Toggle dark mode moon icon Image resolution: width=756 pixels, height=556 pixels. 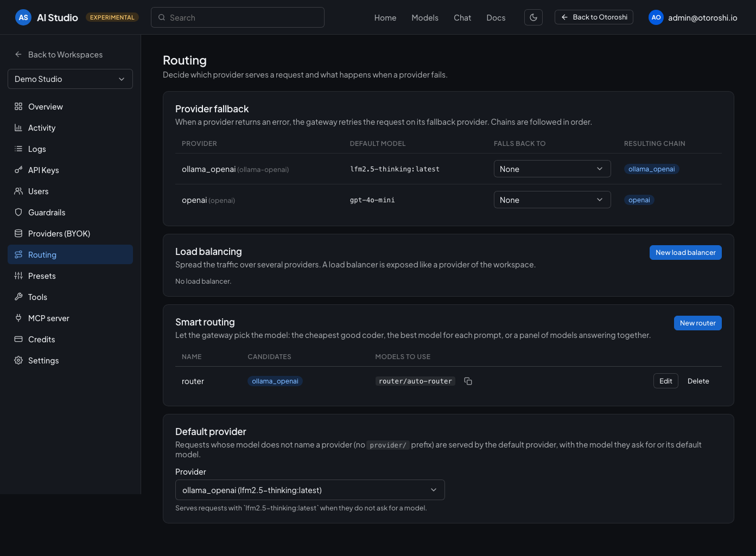click(533, 17)
